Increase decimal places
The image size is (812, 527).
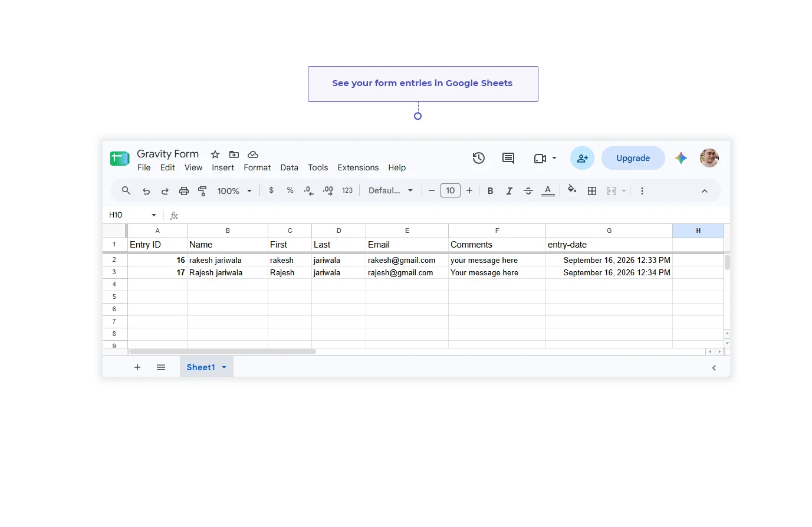[328, 190]
